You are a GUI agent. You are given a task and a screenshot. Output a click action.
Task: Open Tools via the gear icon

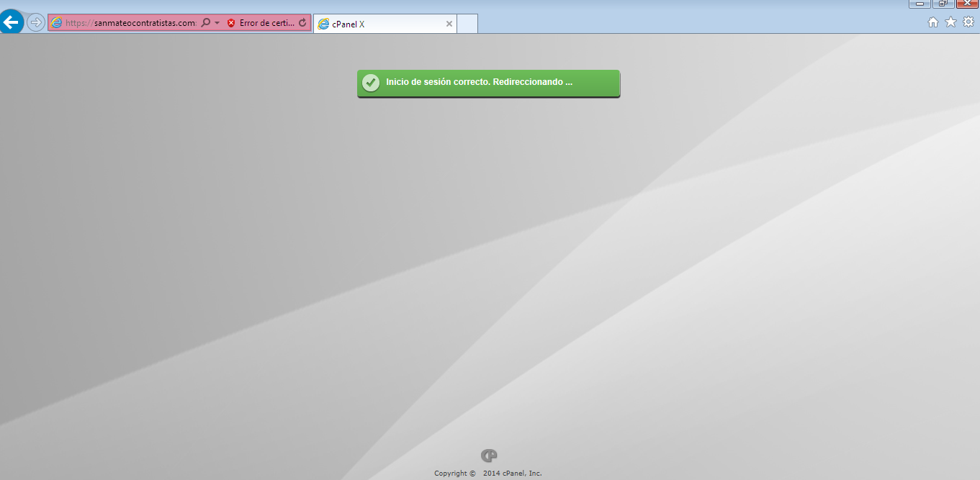click(x=968, y=22)
